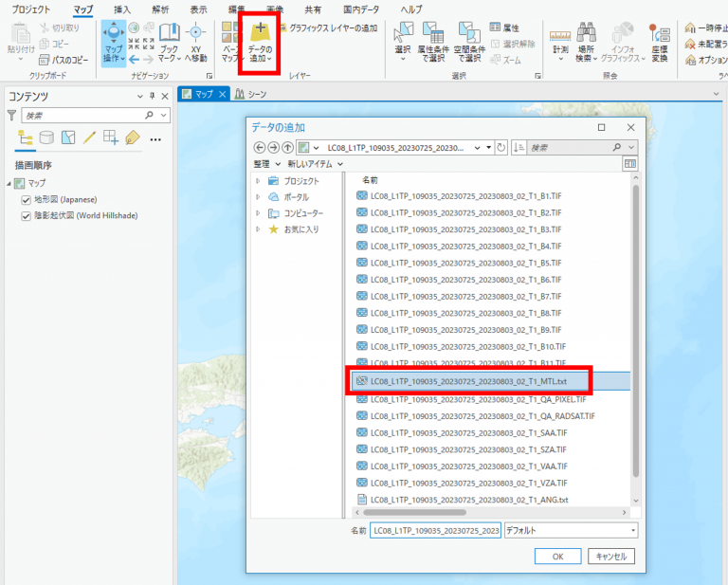This screenshot has height=585, width=728.
Task: Click the 名前 file name input field
Action: click(x=435, y=530)
